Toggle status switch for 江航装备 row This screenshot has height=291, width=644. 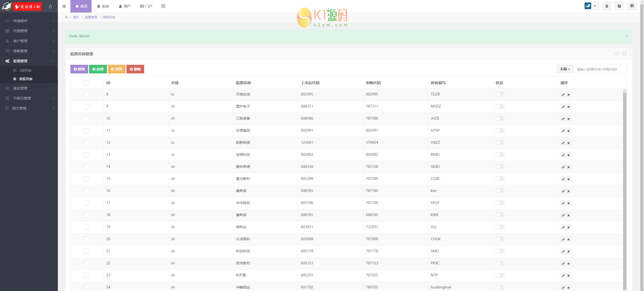tap(500, 118)
